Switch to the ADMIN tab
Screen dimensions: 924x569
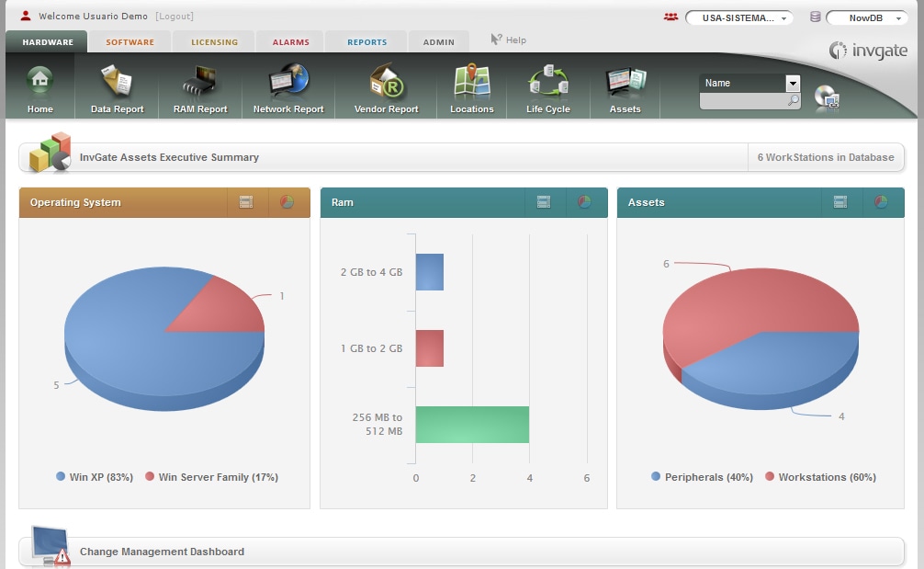click(438, 42)
